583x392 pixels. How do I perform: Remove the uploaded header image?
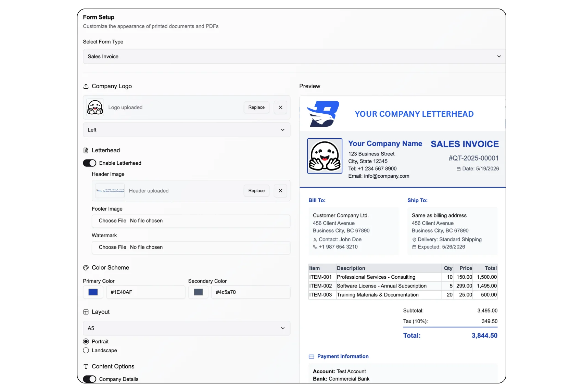(280, 191)
